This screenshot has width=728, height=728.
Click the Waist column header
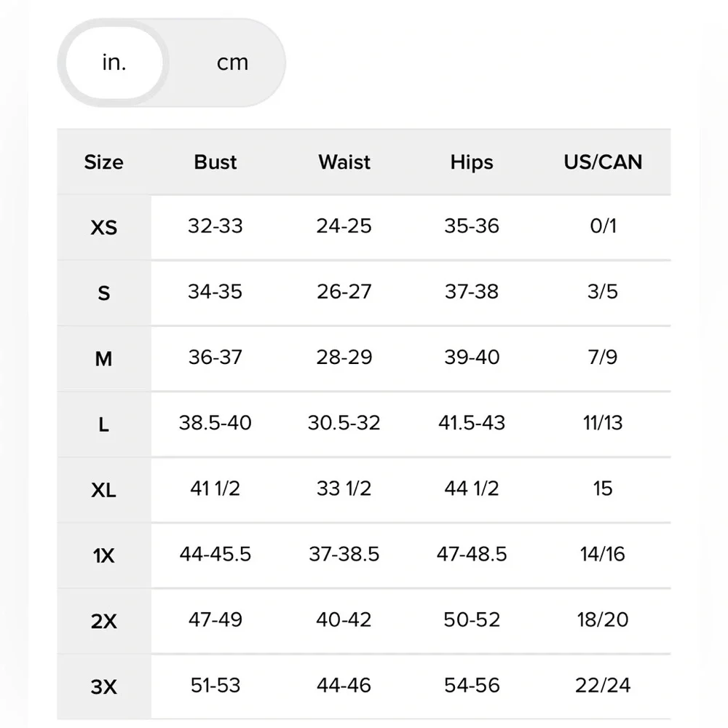[344, 162]
